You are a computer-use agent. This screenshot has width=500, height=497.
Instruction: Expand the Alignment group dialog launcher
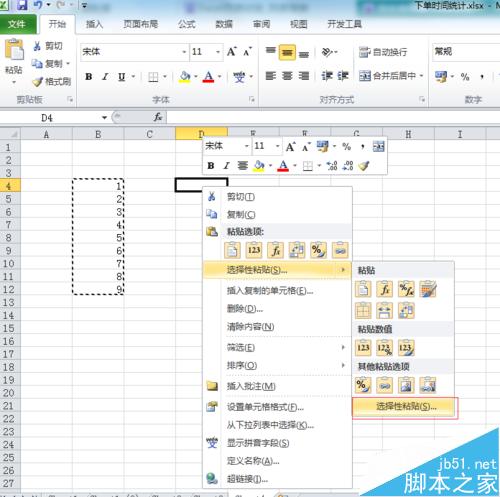click(422, 99)
